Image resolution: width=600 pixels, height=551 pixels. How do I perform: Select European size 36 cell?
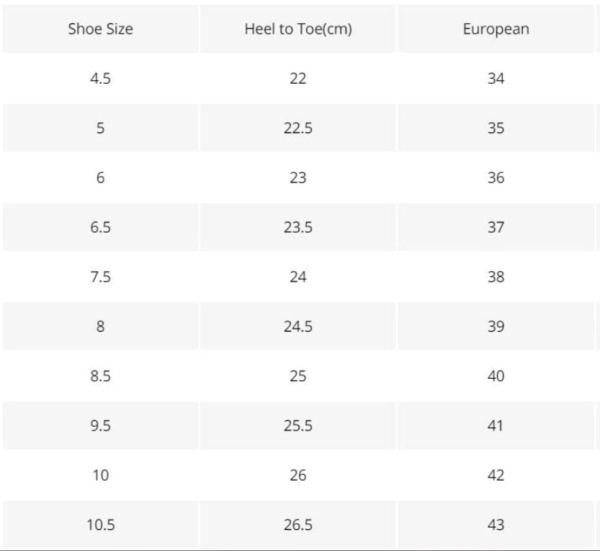coord(496,178)
